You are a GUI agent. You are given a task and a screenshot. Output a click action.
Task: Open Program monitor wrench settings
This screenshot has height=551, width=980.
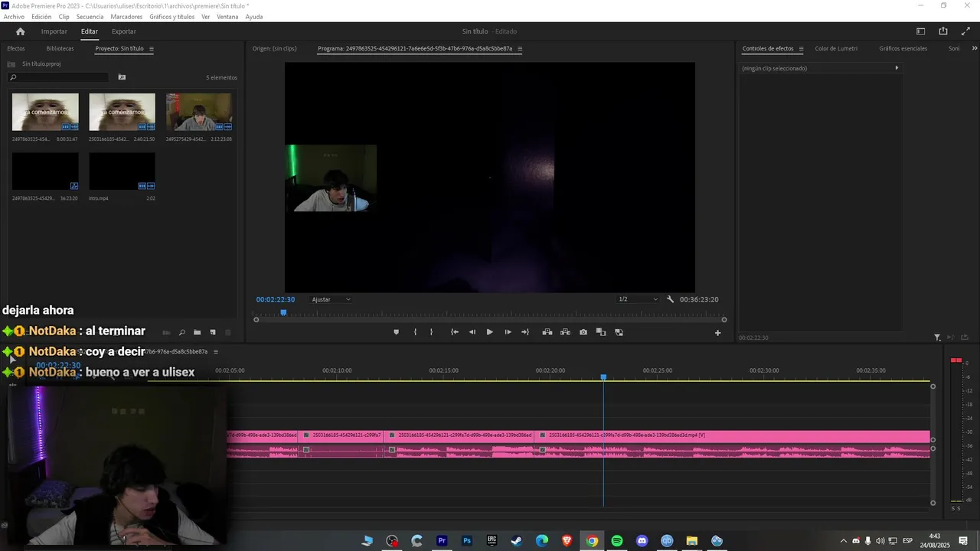(670, 299)
